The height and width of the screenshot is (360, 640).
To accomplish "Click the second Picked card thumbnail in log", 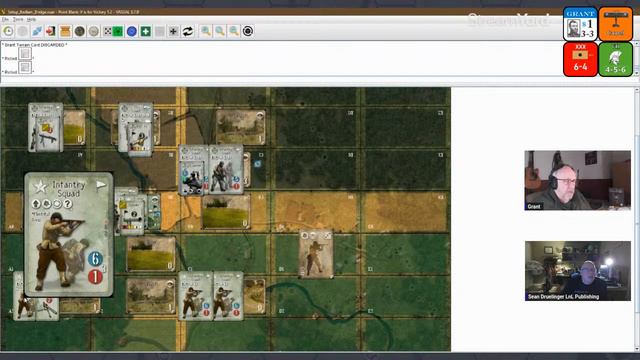I will click(25, 67).
